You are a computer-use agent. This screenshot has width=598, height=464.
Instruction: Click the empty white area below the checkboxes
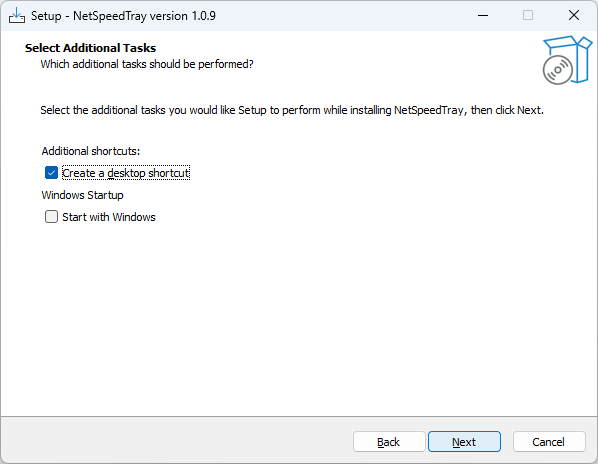pyautogui.click(x=297, y=320)
